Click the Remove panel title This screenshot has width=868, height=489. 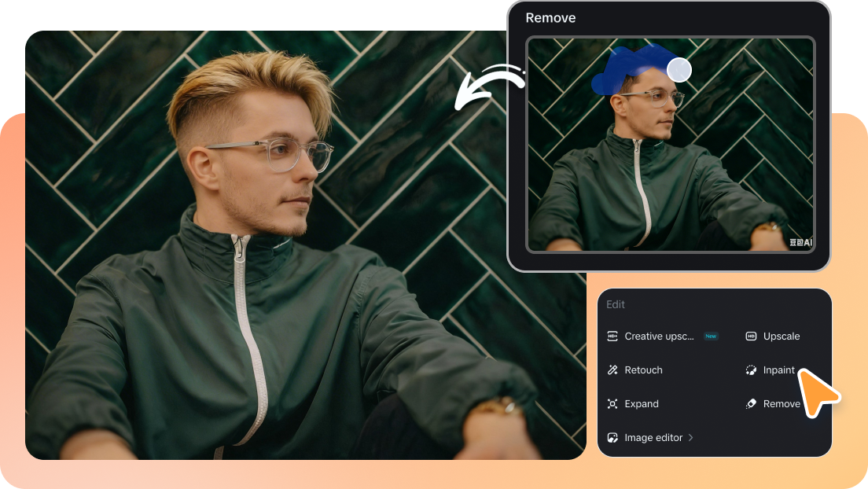[550, 18]
